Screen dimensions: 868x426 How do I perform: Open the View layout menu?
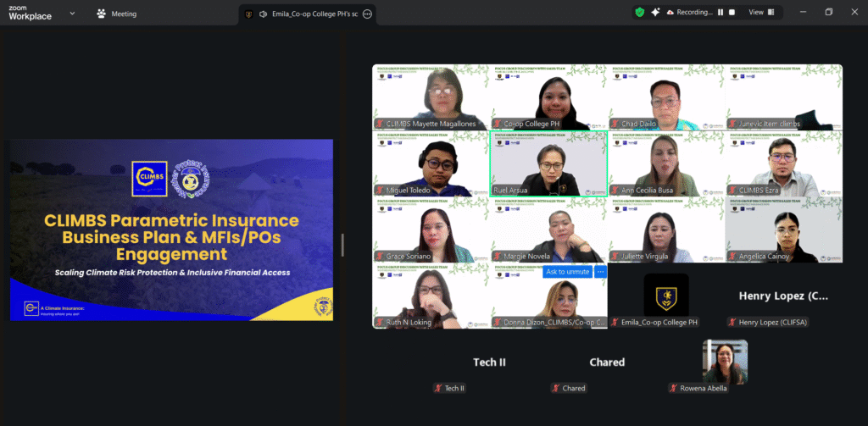761,13
